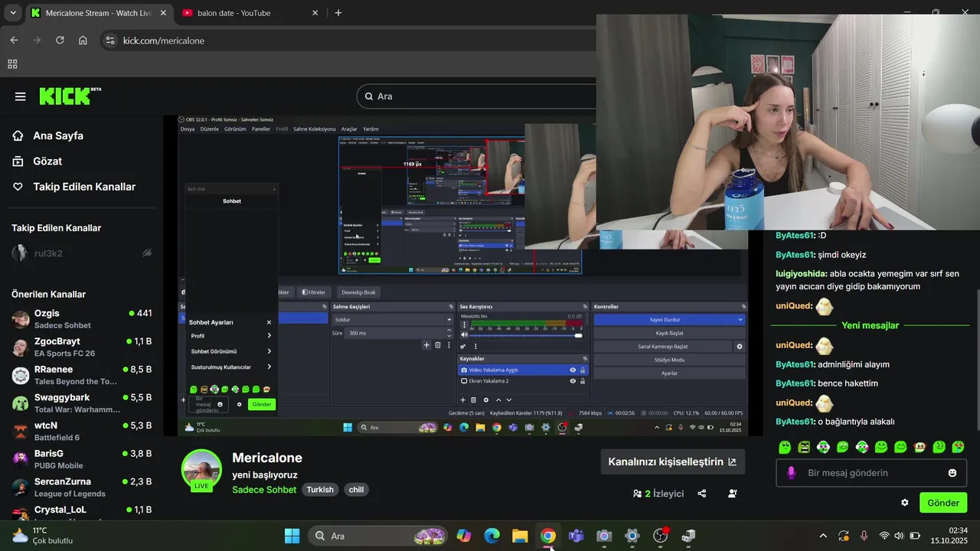This screenshot has height=551, width=980.
Task: Open the tab search dropdown in Chrome
Action: point(13,13)
